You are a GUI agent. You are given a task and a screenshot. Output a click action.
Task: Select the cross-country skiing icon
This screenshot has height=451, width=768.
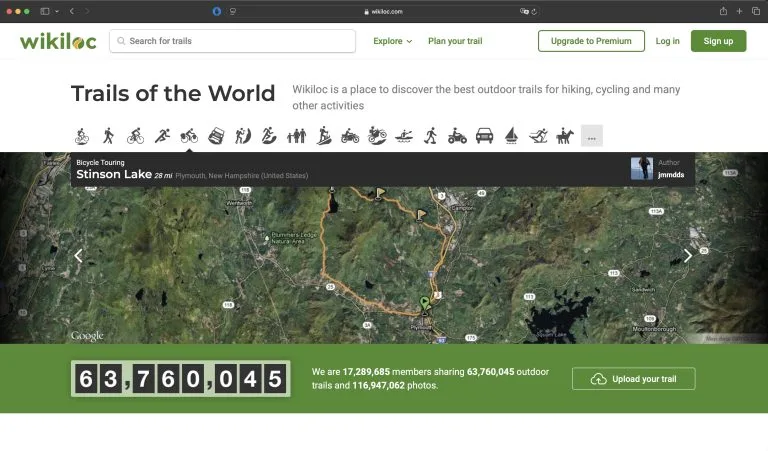coord(538,136)
